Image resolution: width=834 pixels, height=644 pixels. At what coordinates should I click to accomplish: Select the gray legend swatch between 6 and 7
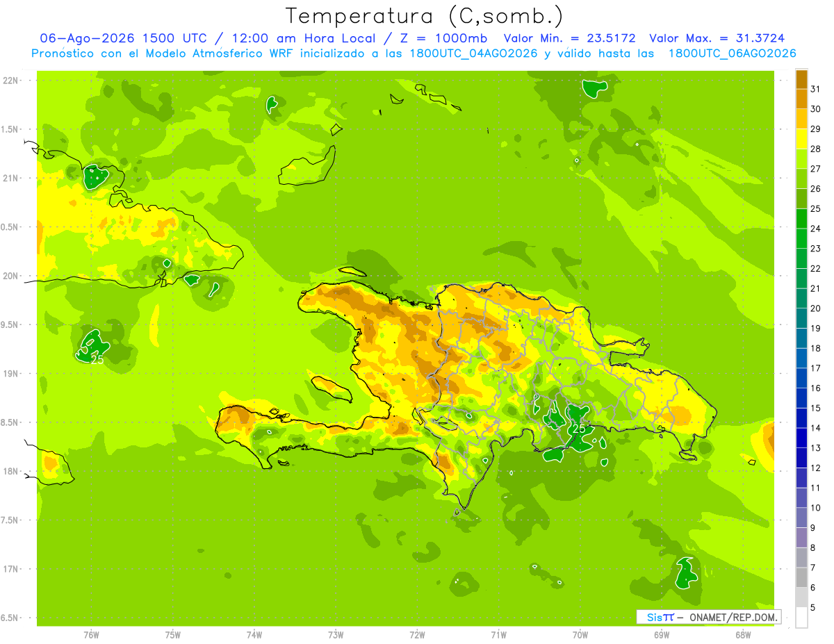tap(801, 577)
